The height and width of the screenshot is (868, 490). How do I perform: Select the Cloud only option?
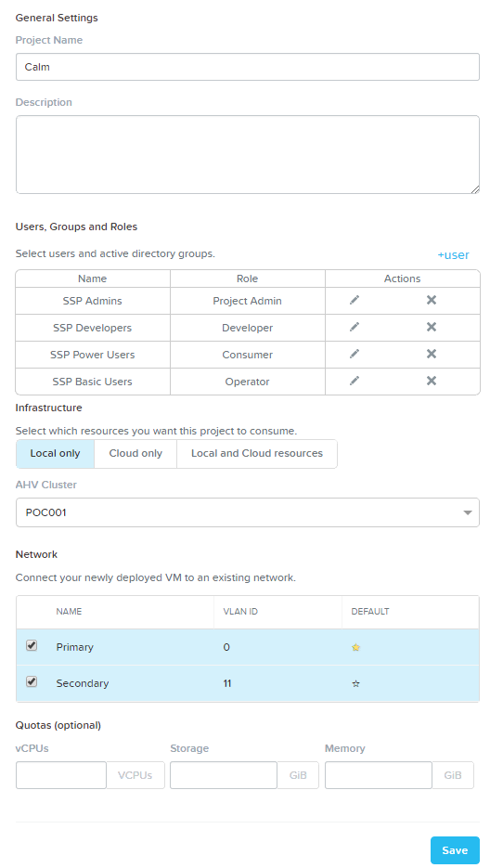[135, 454]
